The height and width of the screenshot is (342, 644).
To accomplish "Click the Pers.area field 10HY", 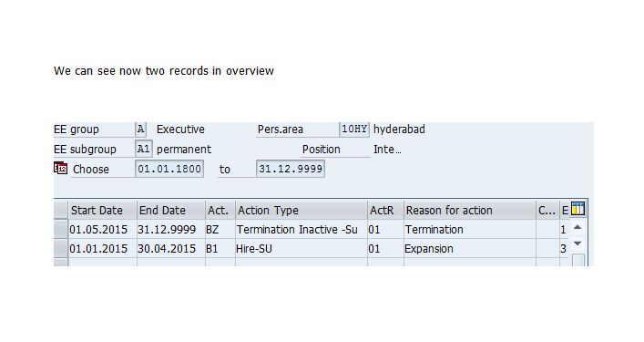I will [354, 130].
